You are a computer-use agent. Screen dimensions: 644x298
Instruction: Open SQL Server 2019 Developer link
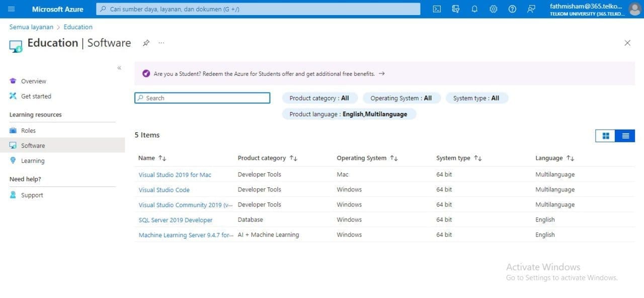tap(176, 220)
